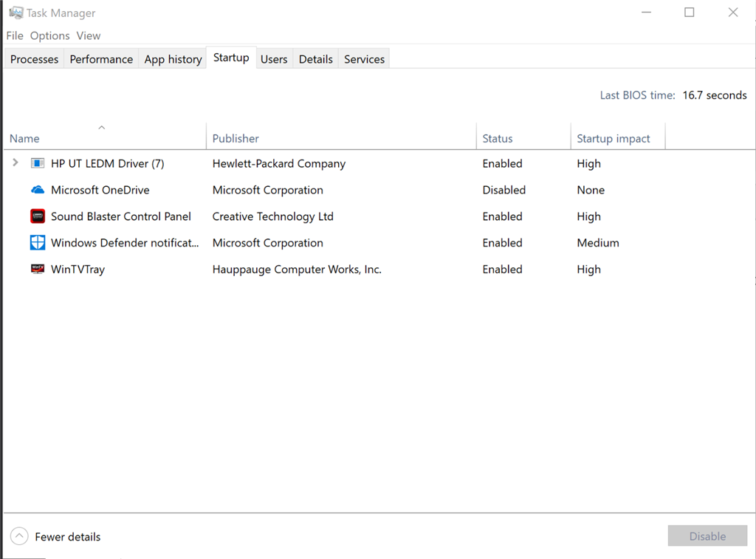
Task: Switch to the App history tab
Action: pyautogui.click(x=173, y=59)
